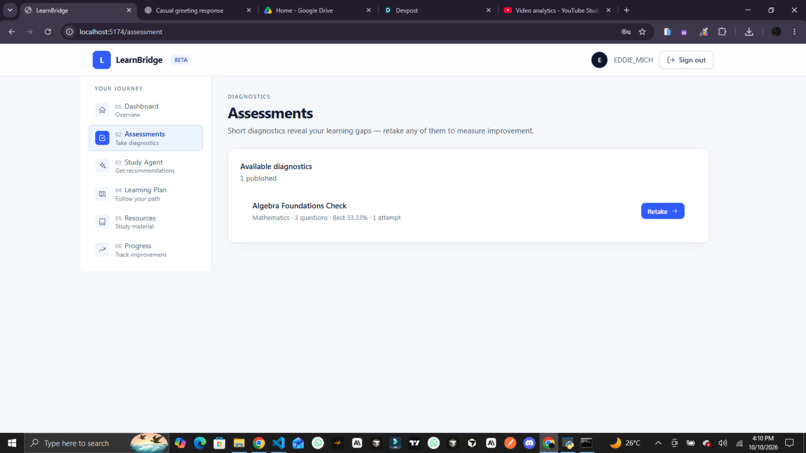Open the Study Agent sparkle icon
The height and width of the screenshot is (453, 806).
[x=102, y=166]
